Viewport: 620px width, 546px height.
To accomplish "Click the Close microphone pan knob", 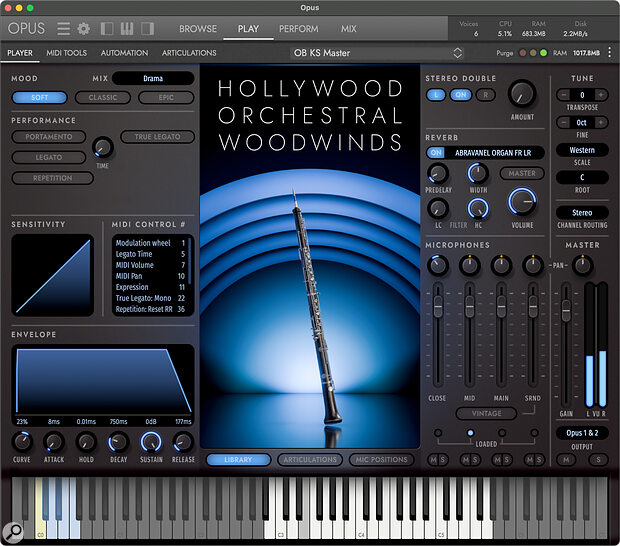I will coord(438,265).
